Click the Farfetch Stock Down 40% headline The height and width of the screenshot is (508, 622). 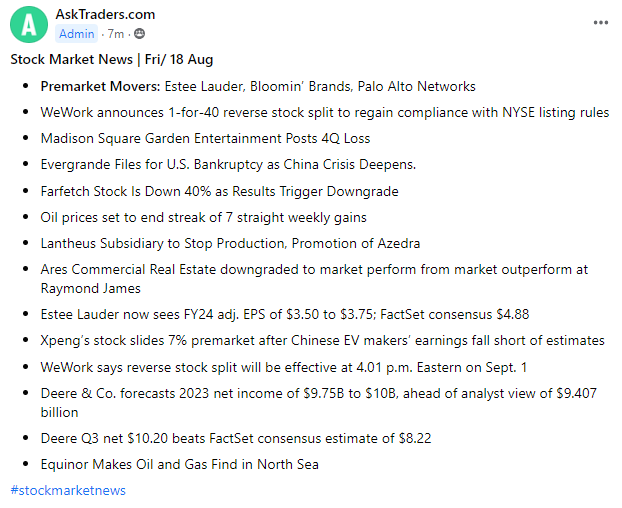[219, 190]
